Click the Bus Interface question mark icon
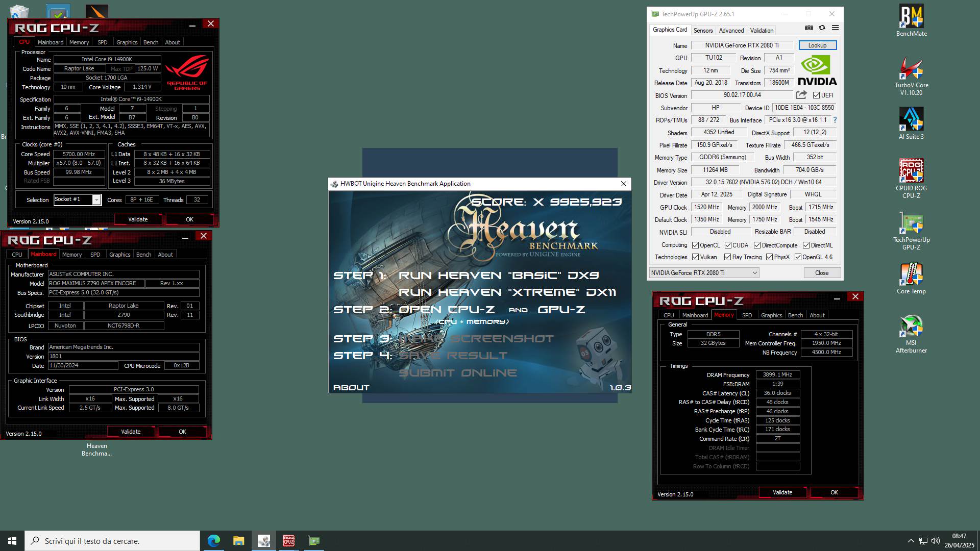Screen dimensions: 980x551 point(835,120)
